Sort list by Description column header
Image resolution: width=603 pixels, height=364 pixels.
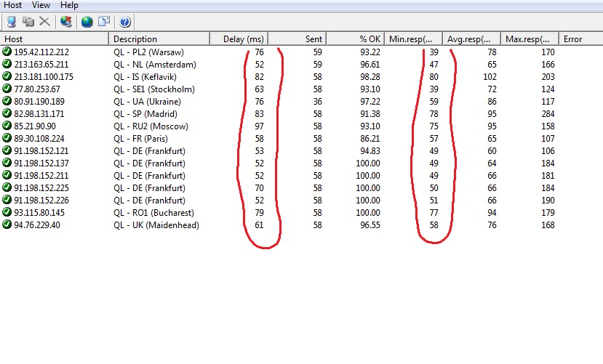click(x=135, y=39)
